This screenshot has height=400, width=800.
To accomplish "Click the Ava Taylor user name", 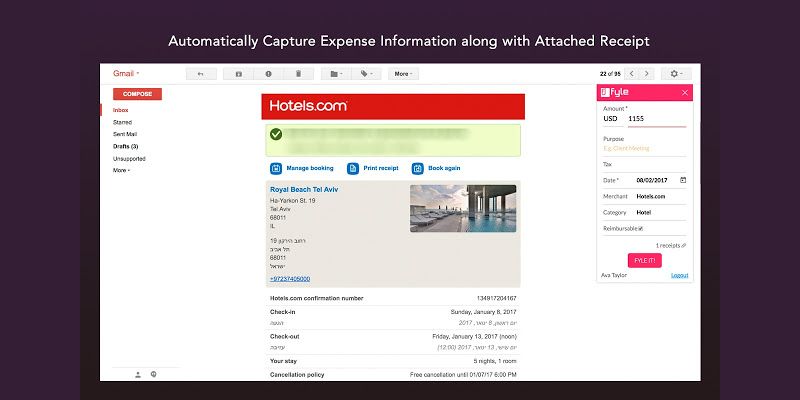I will (614, 276).
